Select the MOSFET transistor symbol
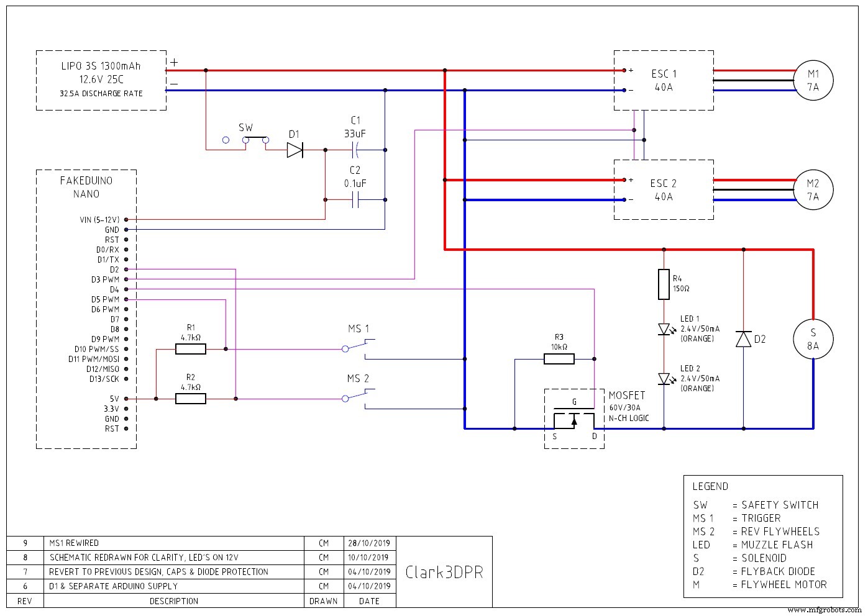Image resolution: width=868 pixels, height=616 pixels. coord(574,419)
